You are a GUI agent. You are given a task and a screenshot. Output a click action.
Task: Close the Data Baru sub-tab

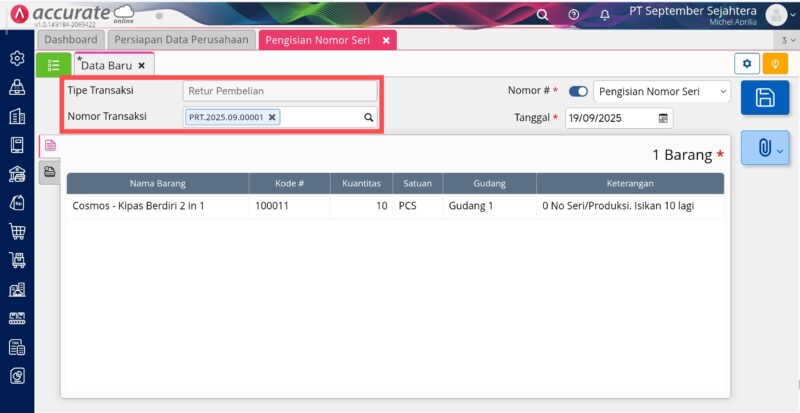(141, 65)
